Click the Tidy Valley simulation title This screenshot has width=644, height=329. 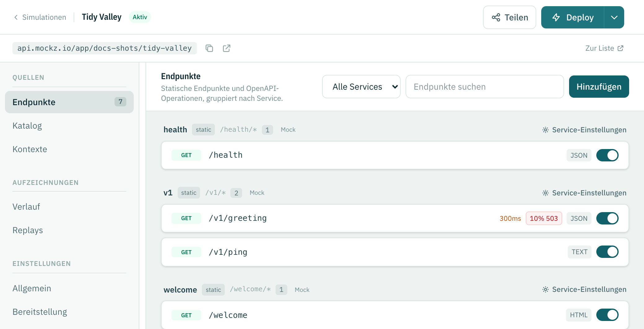tap(102, 17)
